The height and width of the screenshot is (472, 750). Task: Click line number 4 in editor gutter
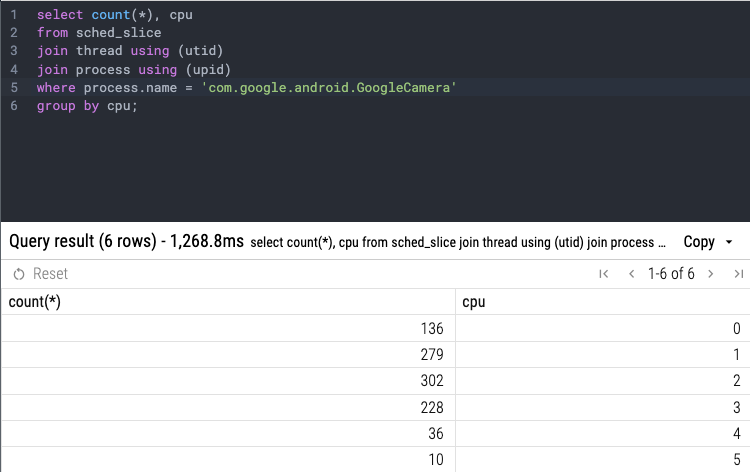[x=14, y=70]
